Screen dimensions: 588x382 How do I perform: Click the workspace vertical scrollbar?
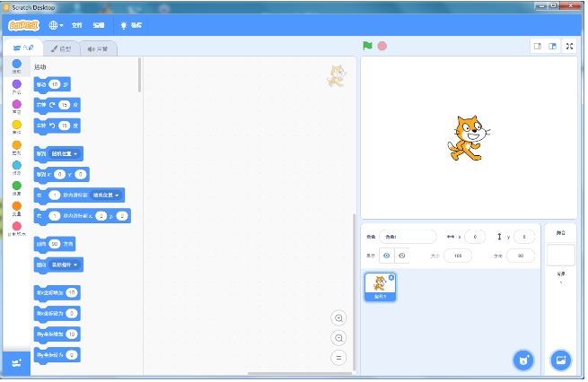(354, 292)
